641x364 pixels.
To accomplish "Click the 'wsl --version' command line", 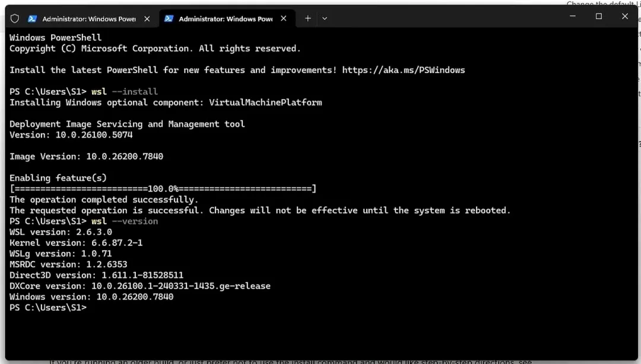I will coord(84,221).
